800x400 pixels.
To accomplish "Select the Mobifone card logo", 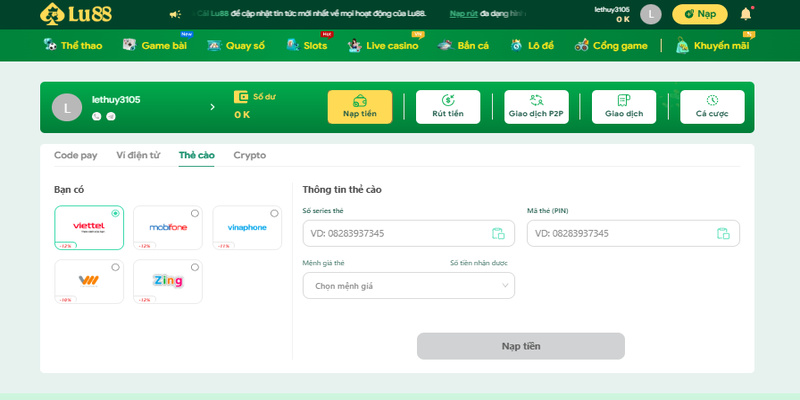I will (x=168, y=227).
